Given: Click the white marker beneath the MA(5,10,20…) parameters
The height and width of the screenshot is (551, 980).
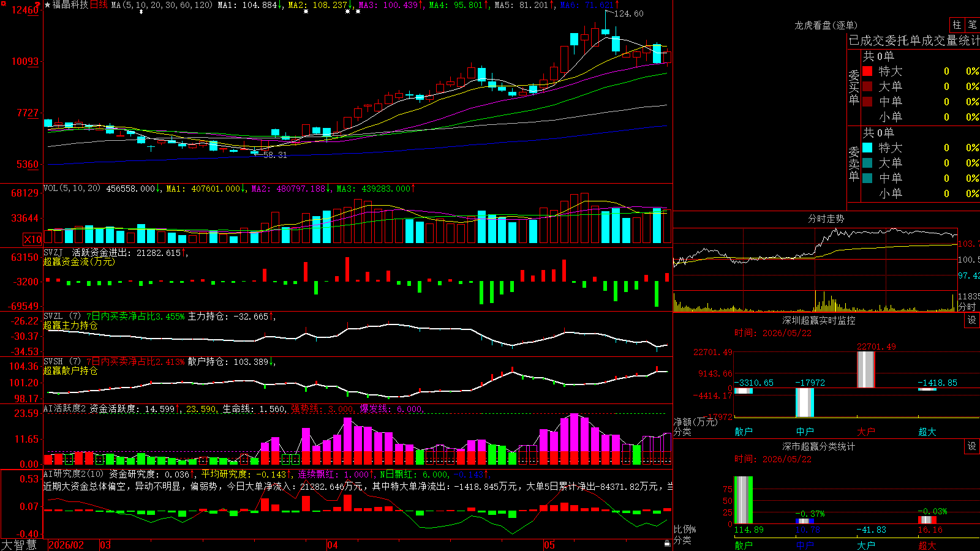Looking at the screenshot, I should point(141,11).
